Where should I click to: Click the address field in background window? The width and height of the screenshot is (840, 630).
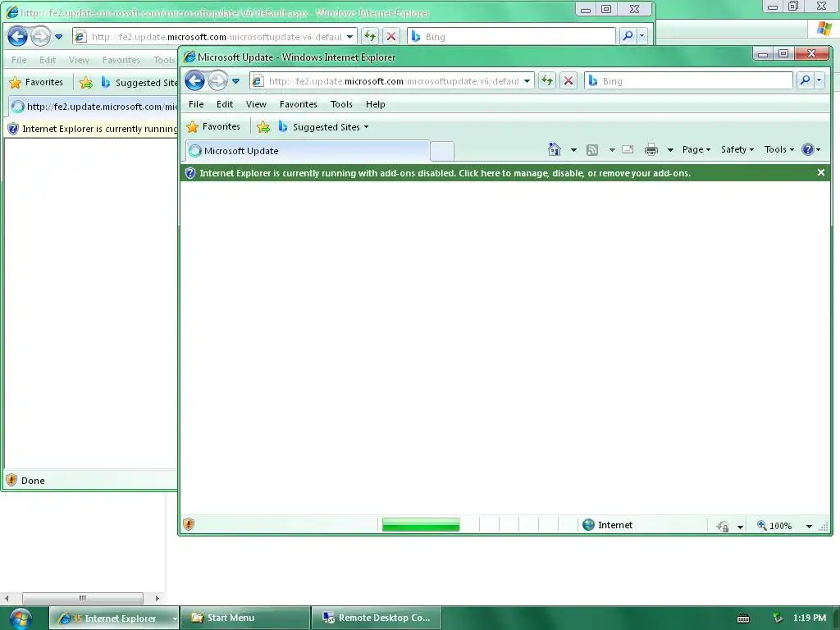[x=214, y=37]
